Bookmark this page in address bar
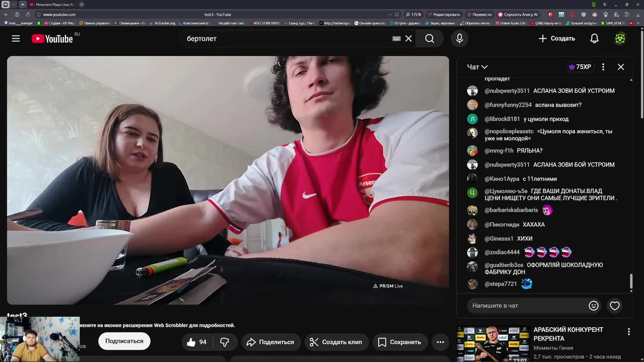This screenshot has width=644, height=362. point(397,15)
